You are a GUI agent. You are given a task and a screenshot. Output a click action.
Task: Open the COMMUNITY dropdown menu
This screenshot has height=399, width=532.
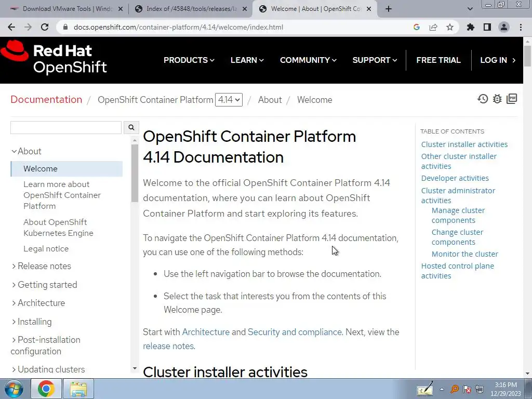(308, 60)
